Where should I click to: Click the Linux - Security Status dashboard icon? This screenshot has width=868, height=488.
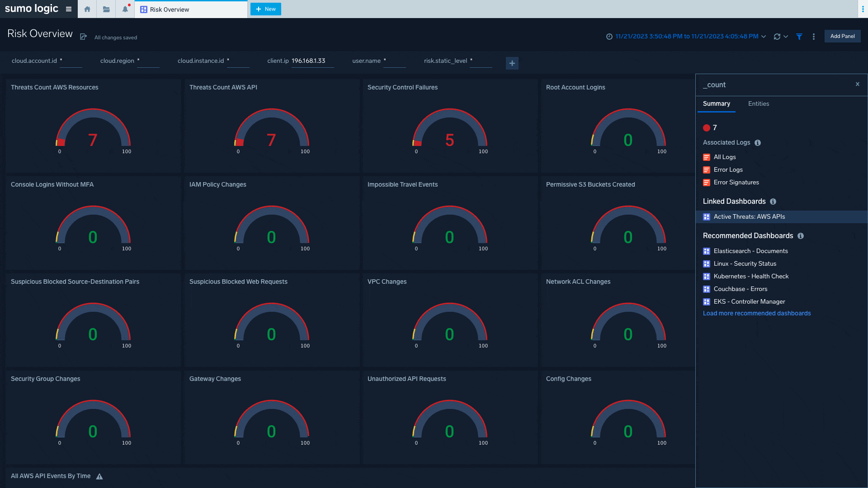click(707, 264)
